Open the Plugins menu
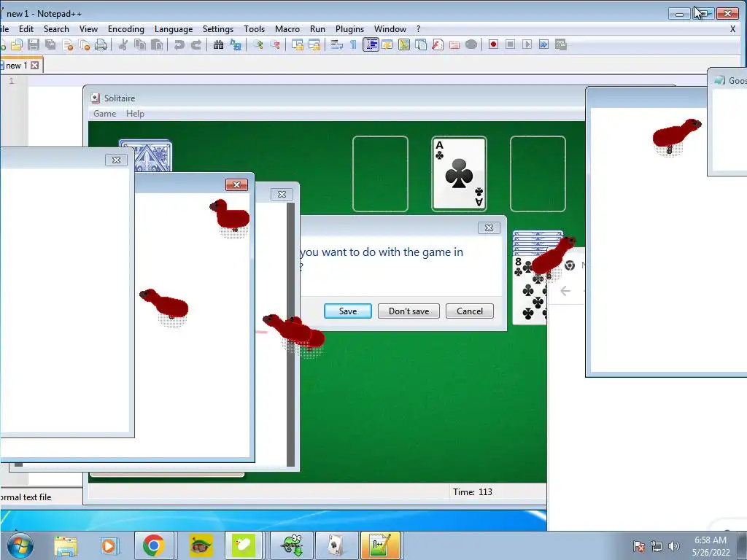747x560 pixels. (x=349, y=29)
